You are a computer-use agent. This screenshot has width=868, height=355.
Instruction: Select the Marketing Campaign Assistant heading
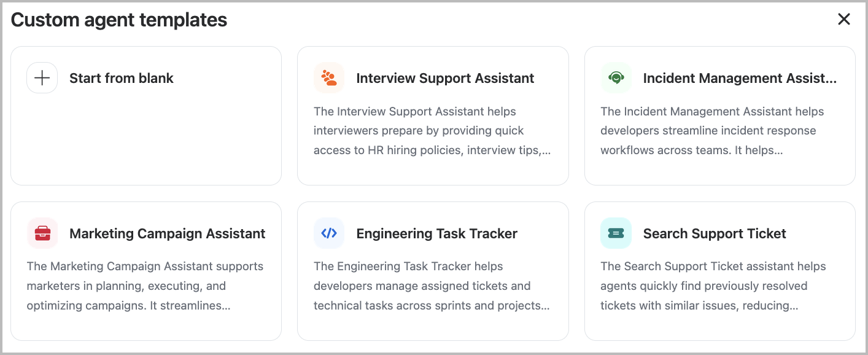[167, 233]
